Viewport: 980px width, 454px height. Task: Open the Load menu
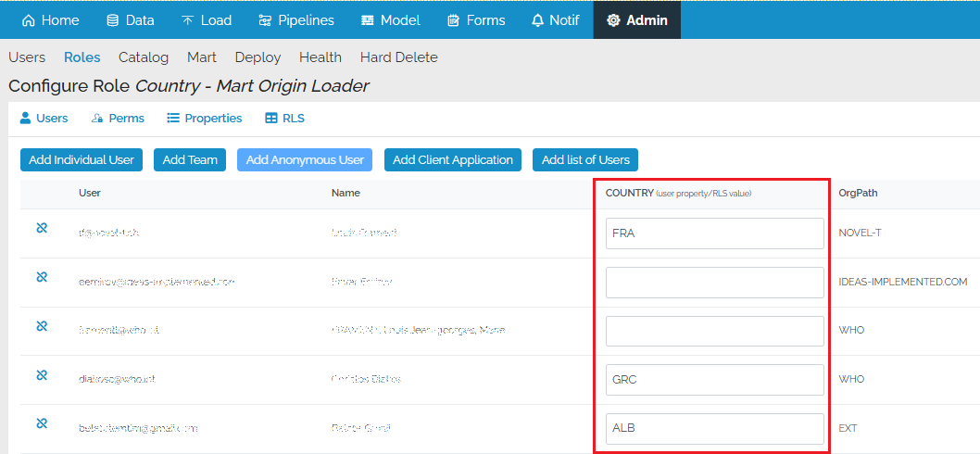207,20
